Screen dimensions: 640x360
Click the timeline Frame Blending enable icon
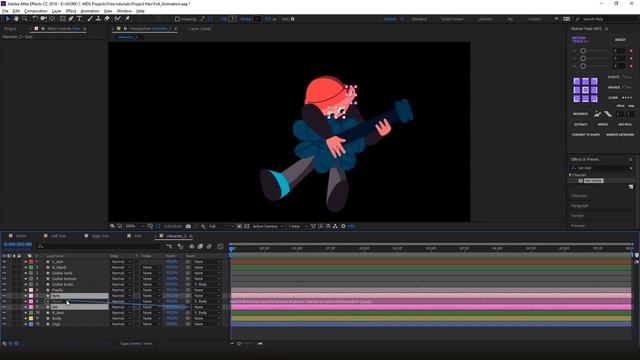click(x=200, y=247)
